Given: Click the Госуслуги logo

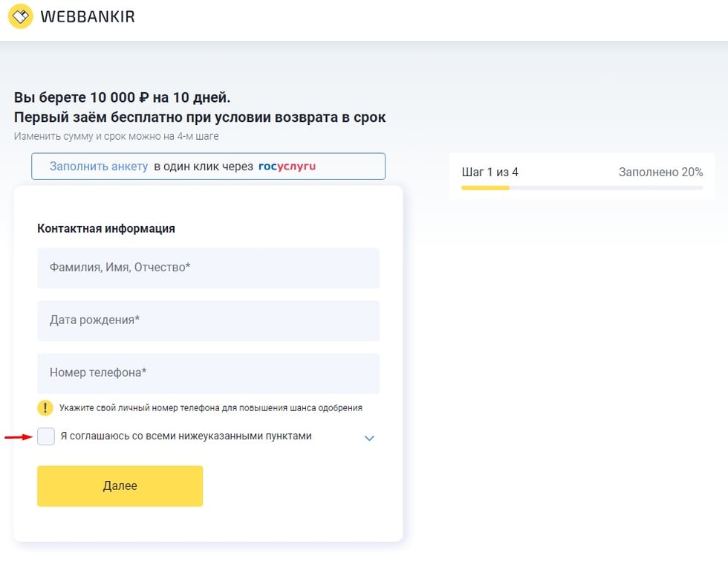Looking at the screenshot, I should pyautogui.click(x=287, y=167).
